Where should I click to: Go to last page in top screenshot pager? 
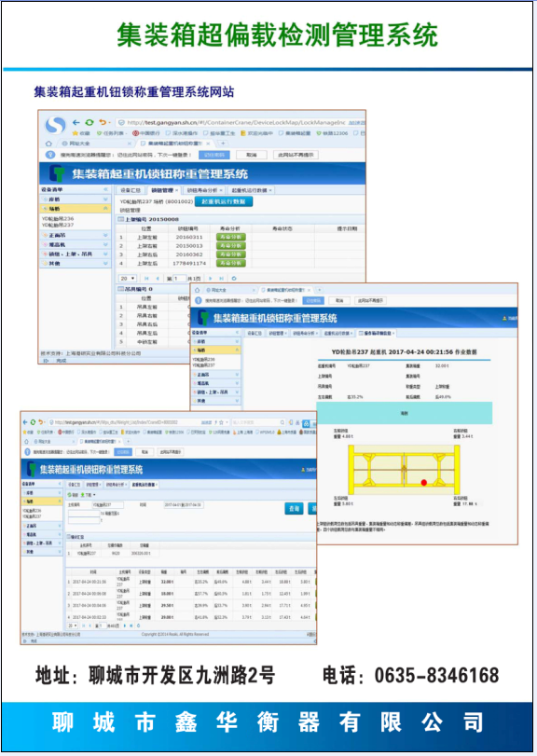[221, 278]
